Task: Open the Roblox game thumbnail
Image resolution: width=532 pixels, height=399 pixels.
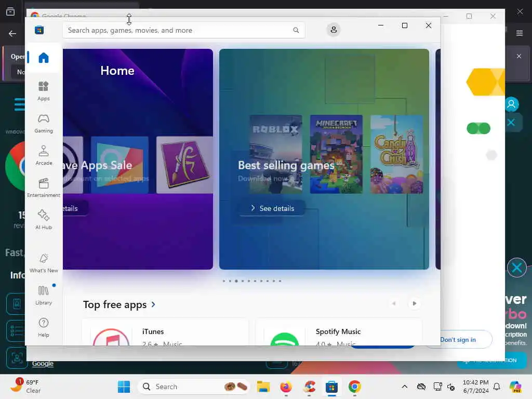Action: pyautogui.click(x=275, y=154)
